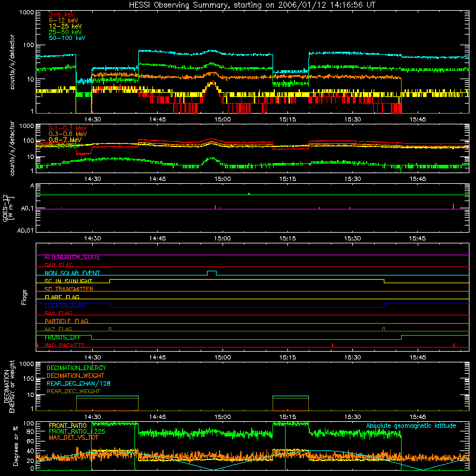Click the Flags vertical axis title
This screenshot has width=476, height=476.
pyautogui.click(x=24, y=297)
